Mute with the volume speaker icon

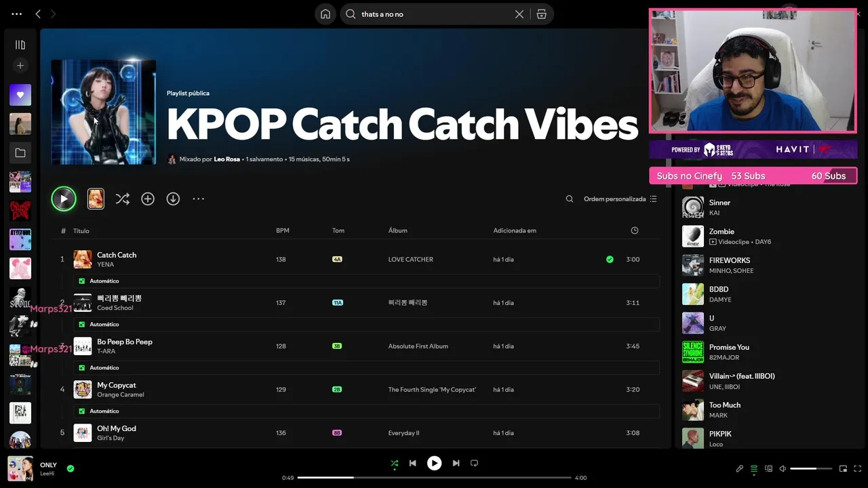783,468
